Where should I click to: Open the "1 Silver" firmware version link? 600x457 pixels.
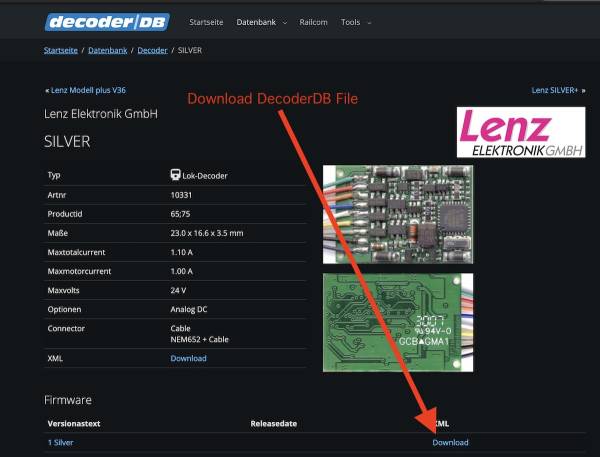(x=60, y=442)
